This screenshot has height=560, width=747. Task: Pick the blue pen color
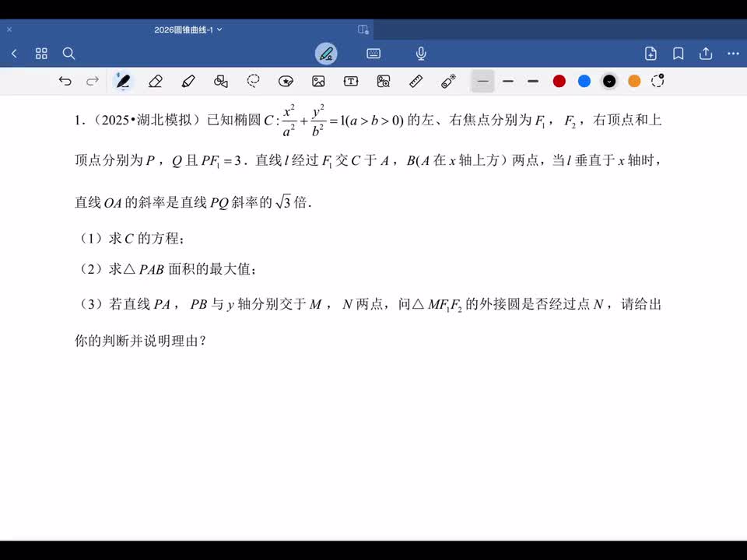[584, 82]
